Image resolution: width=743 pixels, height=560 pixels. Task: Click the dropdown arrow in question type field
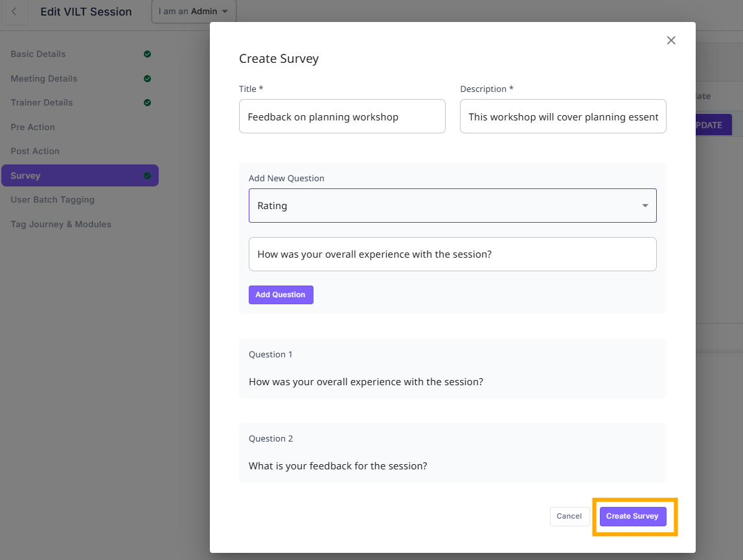point(645,206)
